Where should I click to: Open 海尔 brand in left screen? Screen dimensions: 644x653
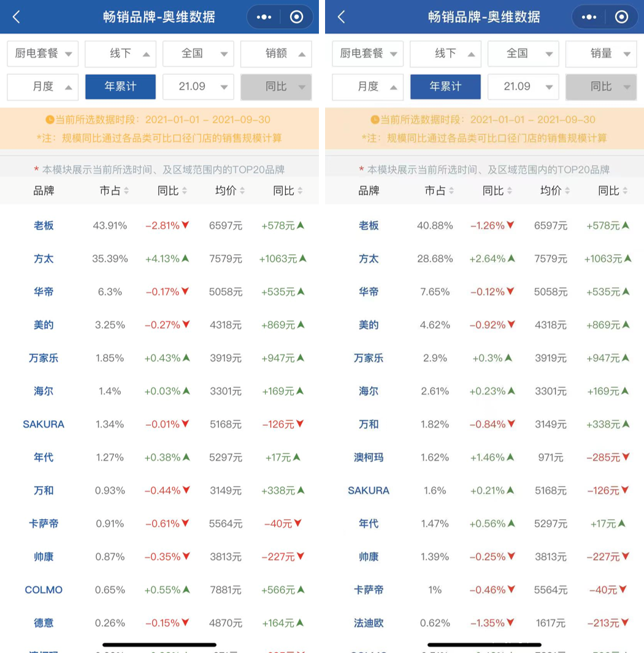tap(44, 391)
